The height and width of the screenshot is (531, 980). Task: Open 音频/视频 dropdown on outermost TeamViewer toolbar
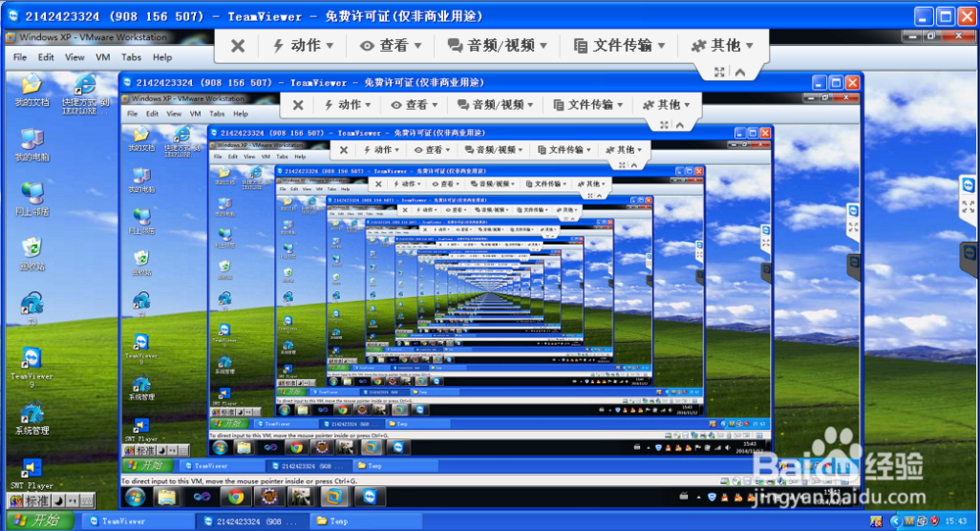498,46
